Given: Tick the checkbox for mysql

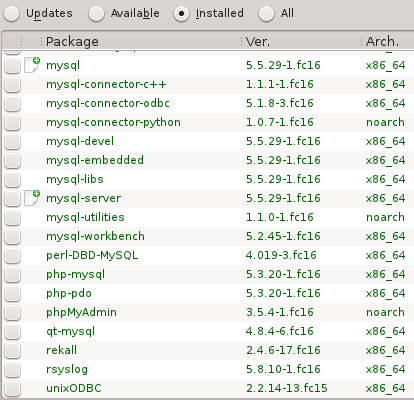Looking at the screenshot, I should (x=13, y=65).
